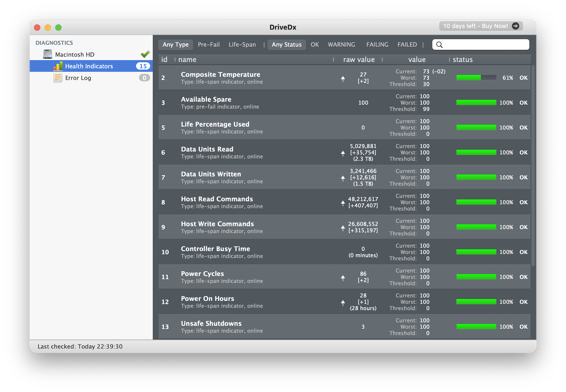
Task: Click OK status for Controller Busy Time
Action: point(524,252)
